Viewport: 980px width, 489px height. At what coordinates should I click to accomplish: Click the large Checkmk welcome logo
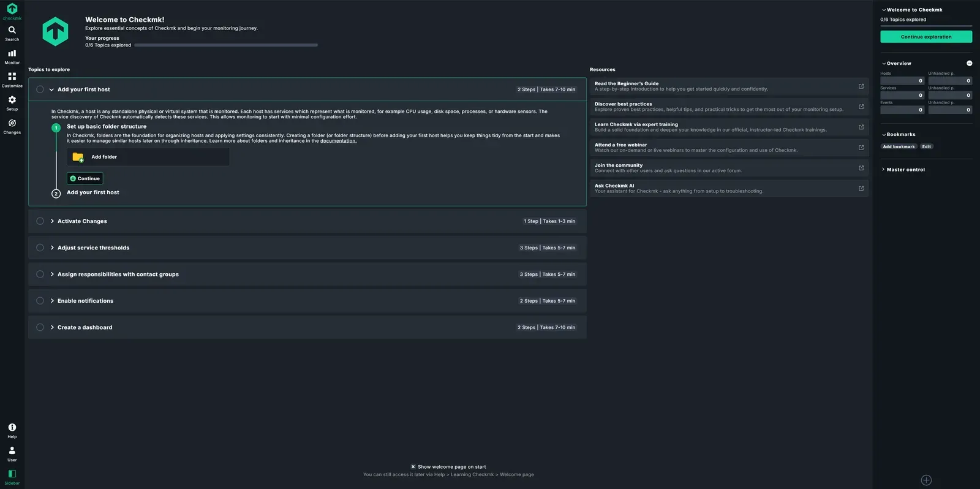pyautogui.click(x=55, y=31)
